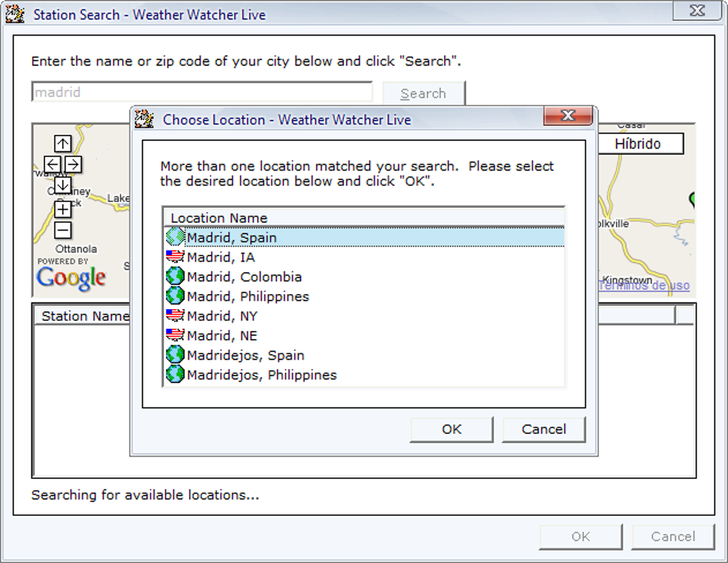The width and height of the screenshot is (728, 563).
Task: Click the Station Name column header
Action: point(83,316)
